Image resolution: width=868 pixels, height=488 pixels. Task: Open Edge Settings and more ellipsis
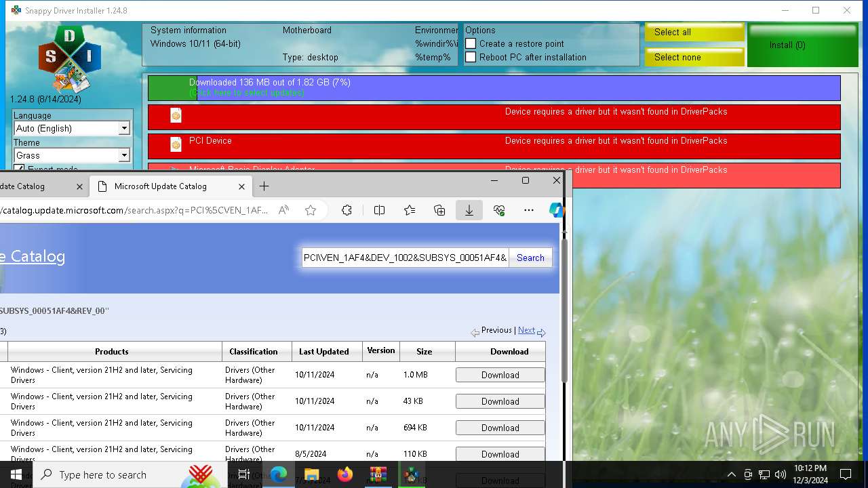click(529, 210)
